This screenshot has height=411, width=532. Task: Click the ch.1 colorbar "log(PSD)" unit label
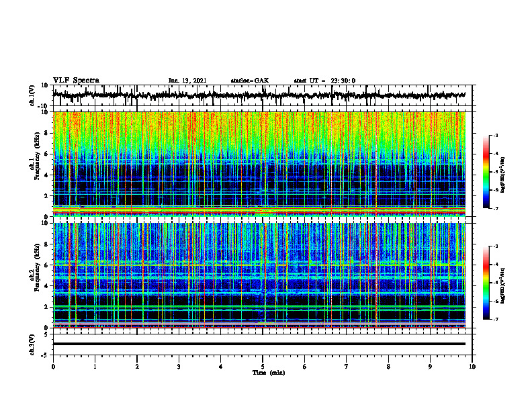[503, 175]
